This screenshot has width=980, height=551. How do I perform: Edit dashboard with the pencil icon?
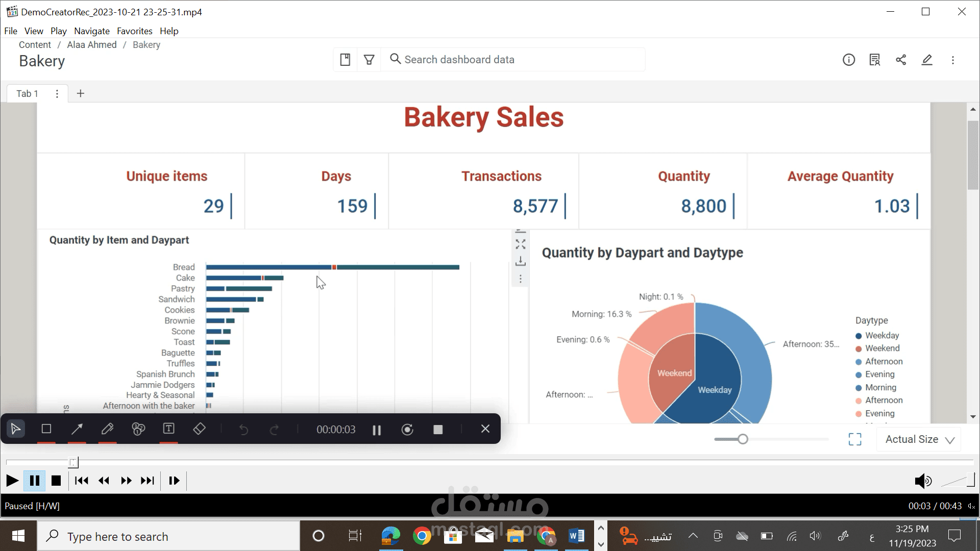pos(927,60)
